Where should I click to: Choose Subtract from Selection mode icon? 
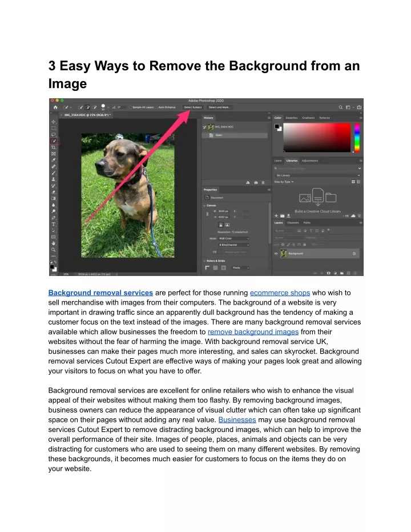pyautogui.click(x=95, y=107)
